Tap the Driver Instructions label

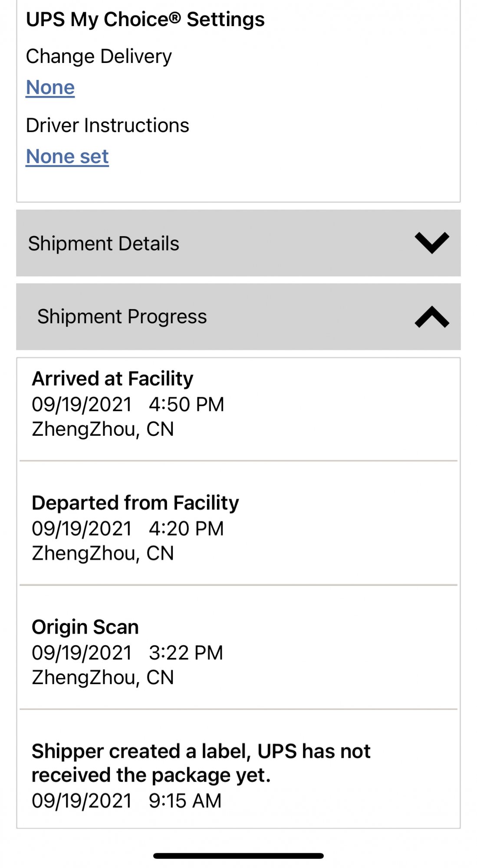[x=108, y=125]
